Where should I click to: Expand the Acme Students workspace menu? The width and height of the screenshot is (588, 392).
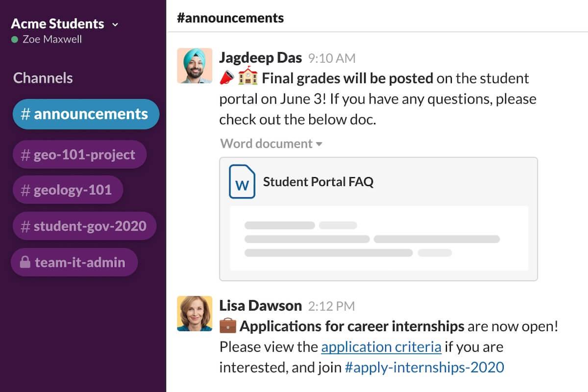coord(115,24)
